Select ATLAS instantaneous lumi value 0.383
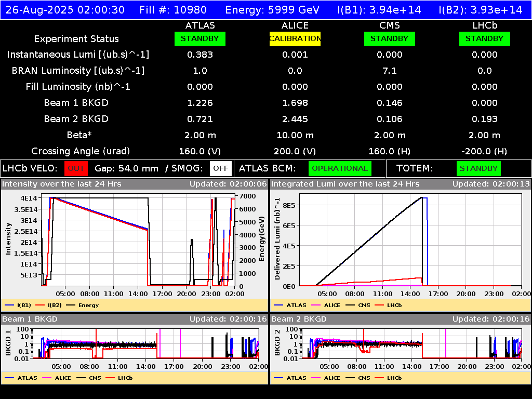This screenshot has width=532, height=399. [x=200, y=55]
